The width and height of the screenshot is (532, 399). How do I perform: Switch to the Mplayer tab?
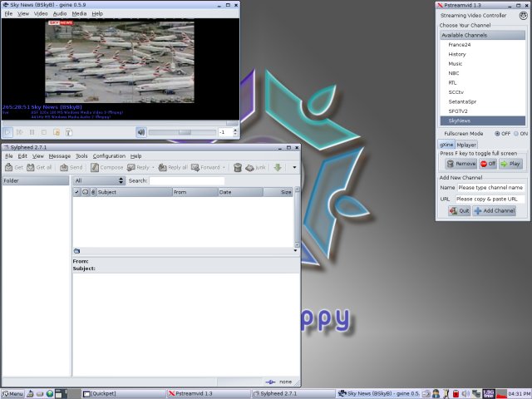pos(466,145)
